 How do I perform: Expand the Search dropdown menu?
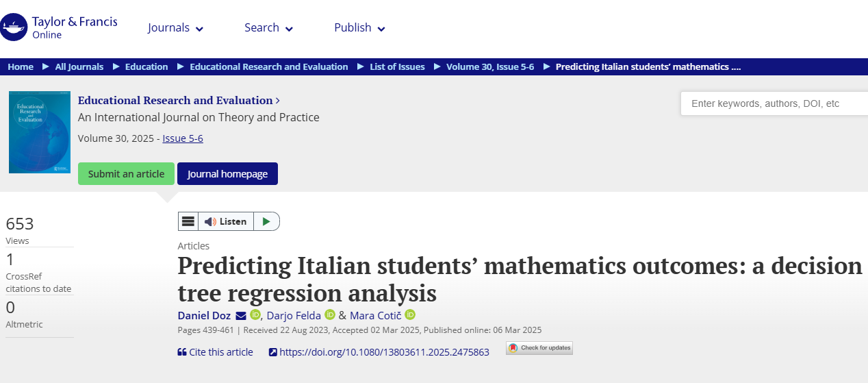[x=269, y=28]
